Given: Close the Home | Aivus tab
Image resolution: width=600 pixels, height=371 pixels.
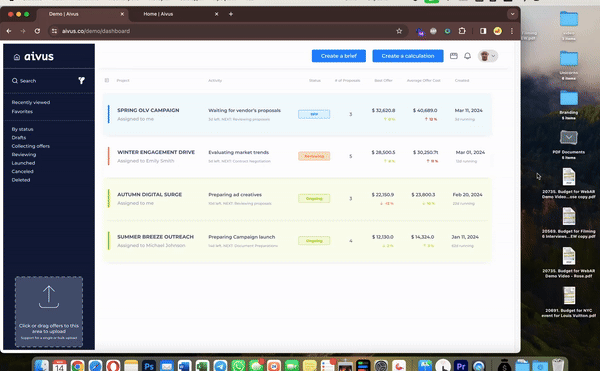Looking at the screenshot, I should click(x=217, y=14).
